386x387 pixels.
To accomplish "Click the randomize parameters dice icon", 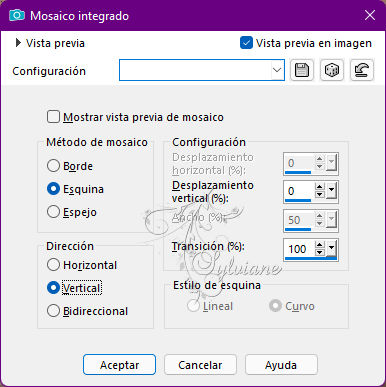I will 332,70.
